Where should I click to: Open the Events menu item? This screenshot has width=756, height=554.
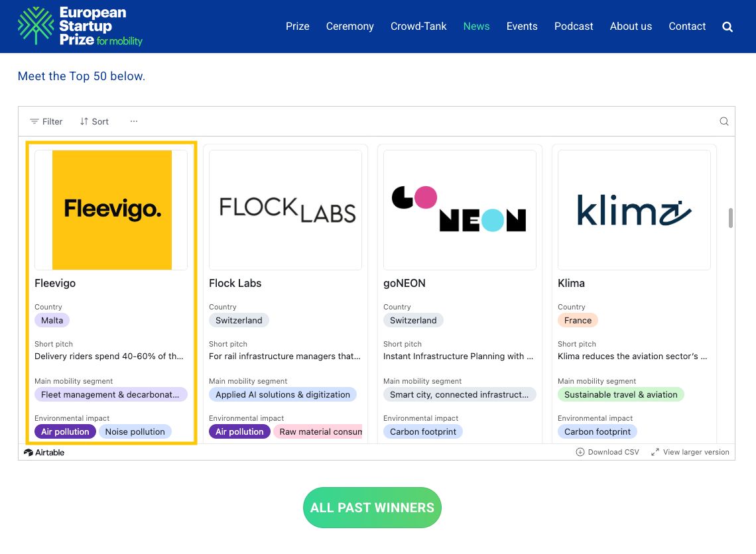coord(522,27)
